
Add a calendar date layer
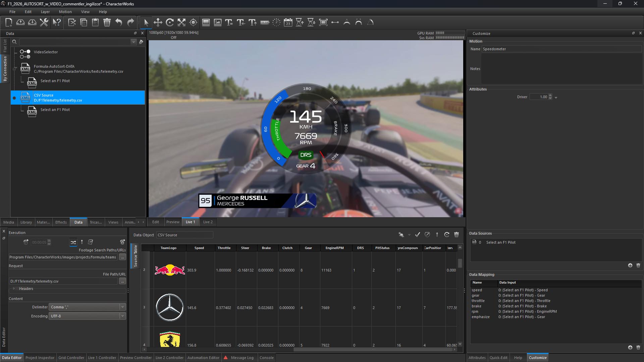(x=288, y=22)
